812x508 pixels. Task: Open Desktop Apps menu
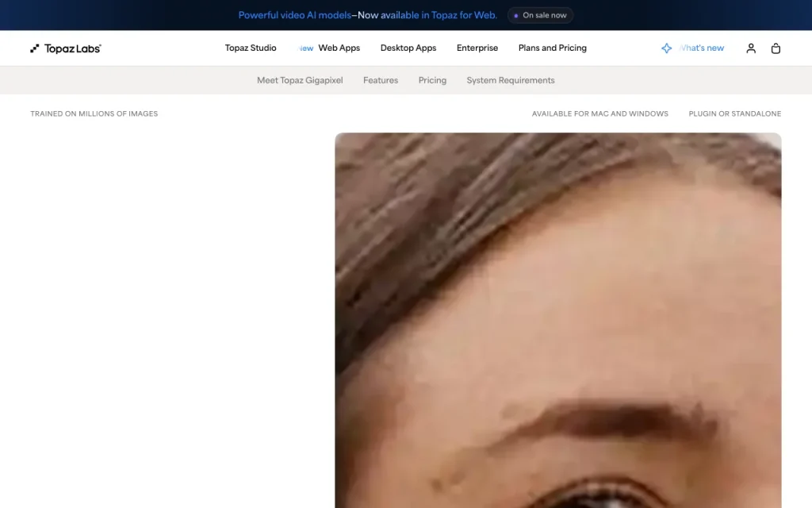point(408,48)
